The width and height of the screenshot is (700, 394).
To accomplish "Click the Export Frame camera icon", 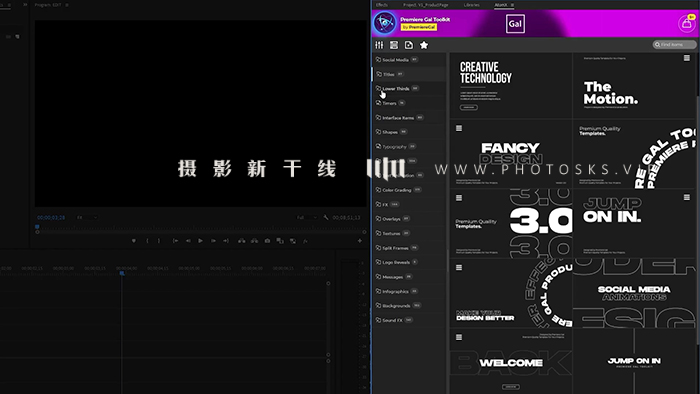I will [267, 241].
